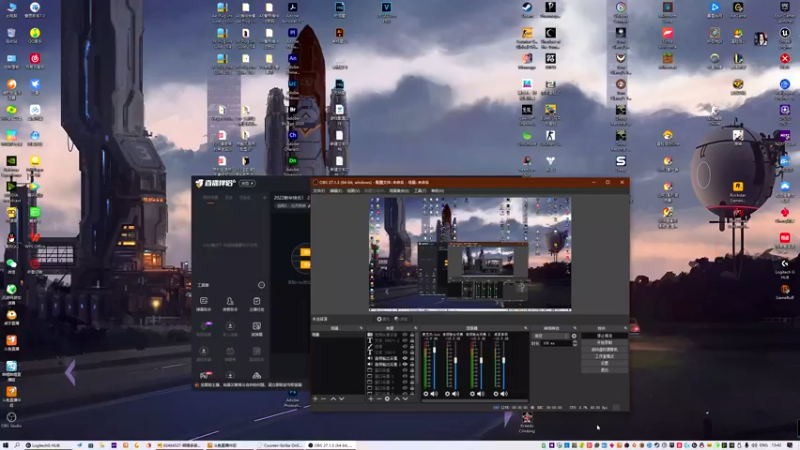Open GameBuff desktop icon
This screenshot has height=450, width=800.
click(x=784, y=292)
